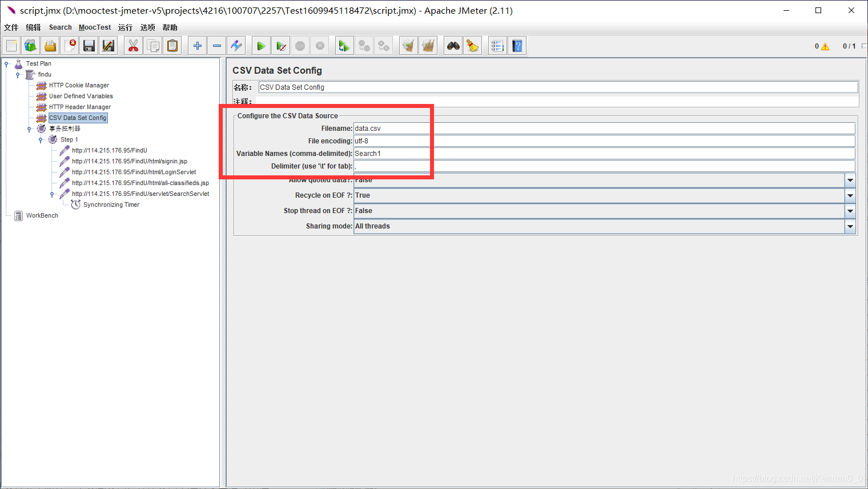The image size is (868, 489).
Task: Click Start no pauses toolbar icon
Action: coord(280,46)
